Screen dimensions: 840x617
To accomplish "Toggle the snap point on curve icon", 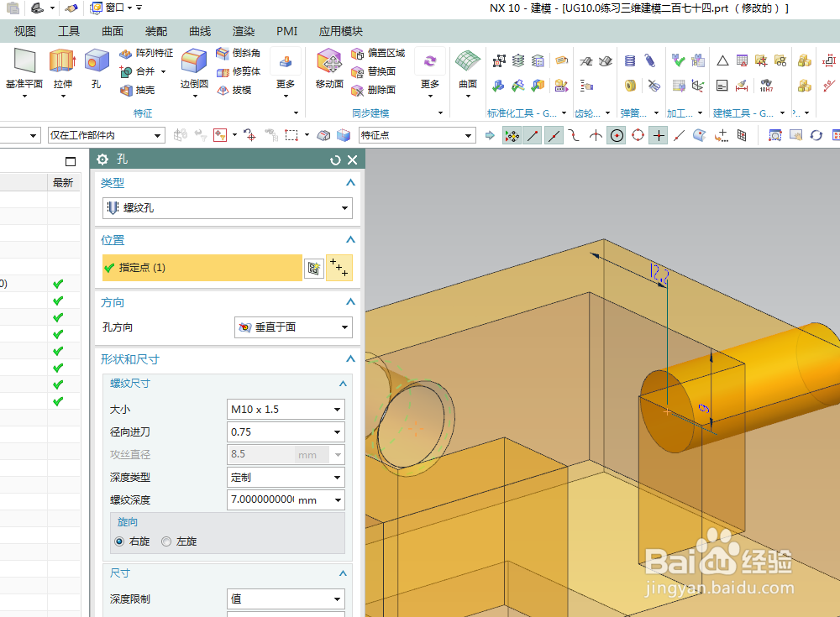I will click(680, 135).
